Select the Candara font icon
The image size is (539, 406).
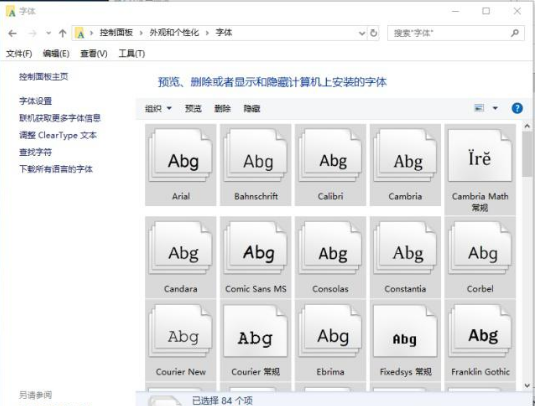[x=180, y=248]
